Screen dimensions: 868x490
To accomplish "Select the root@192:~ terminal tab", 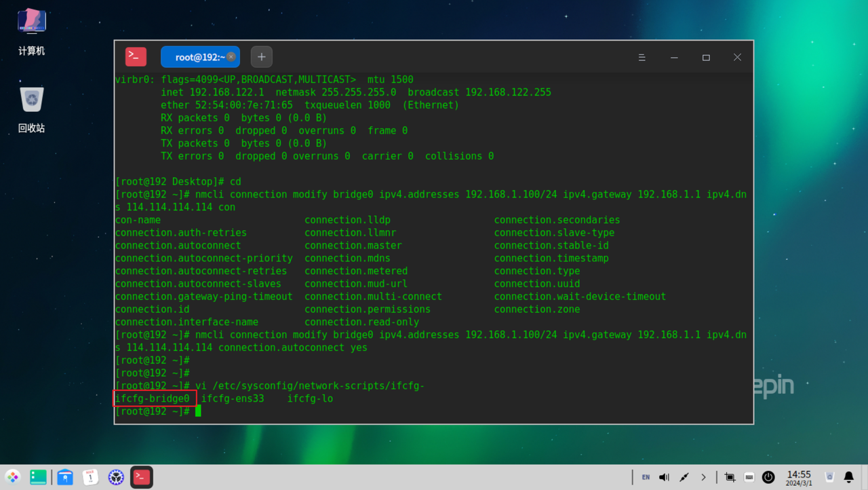I will coord(195,57).
